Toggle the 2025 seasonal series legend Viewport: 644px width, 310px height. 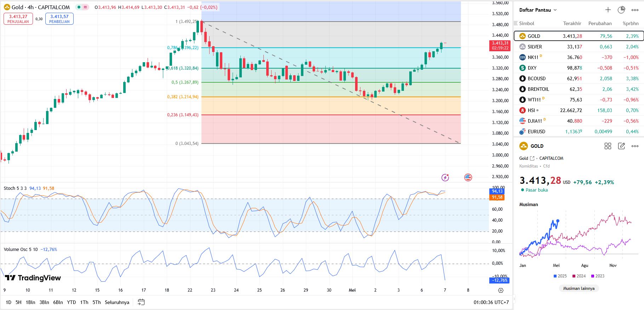click(x=560, y=276)
